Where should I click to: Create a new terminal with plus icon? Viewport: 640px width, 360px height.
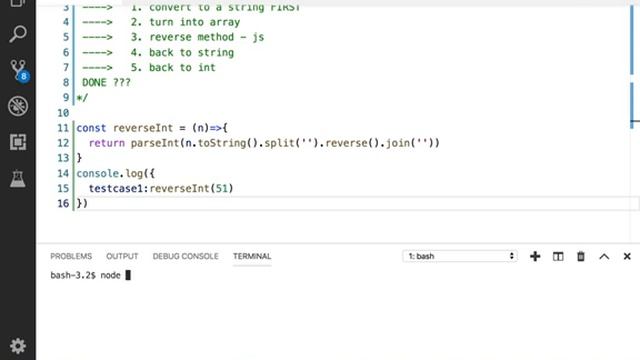coord(535,256)
